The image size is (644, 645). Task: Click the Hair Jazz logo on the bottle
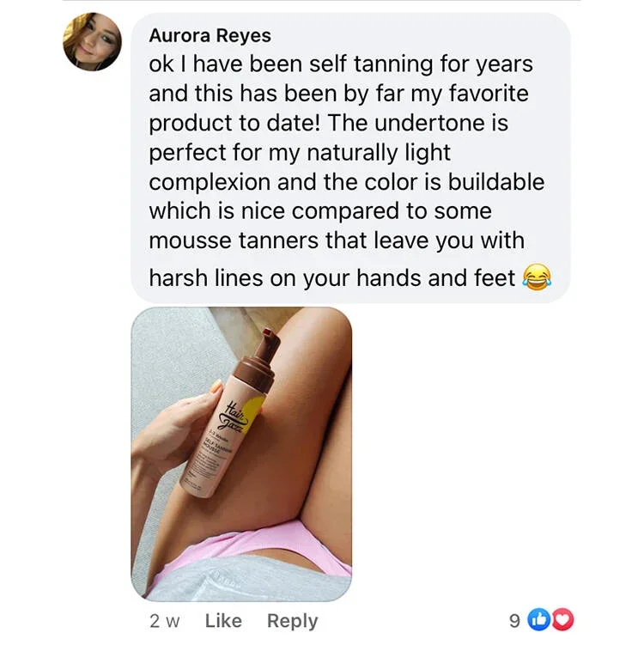point(235,417)
